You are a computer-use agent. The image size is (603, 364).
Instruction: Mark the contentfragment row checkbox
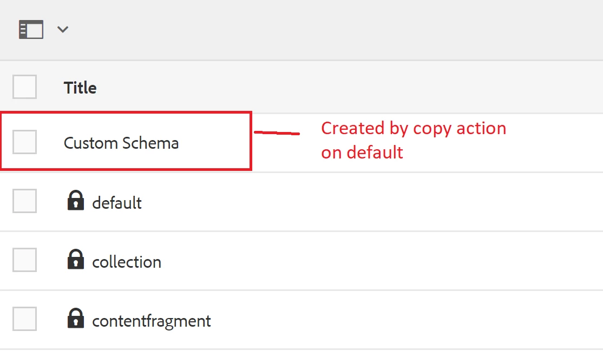point(24,319)
